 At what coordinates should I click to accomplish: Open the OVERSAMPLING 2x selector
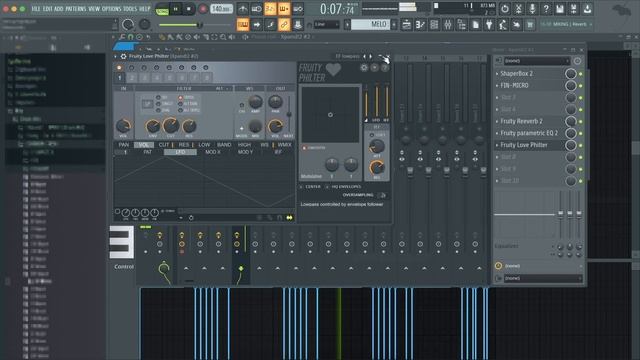(x=382, y=195)
